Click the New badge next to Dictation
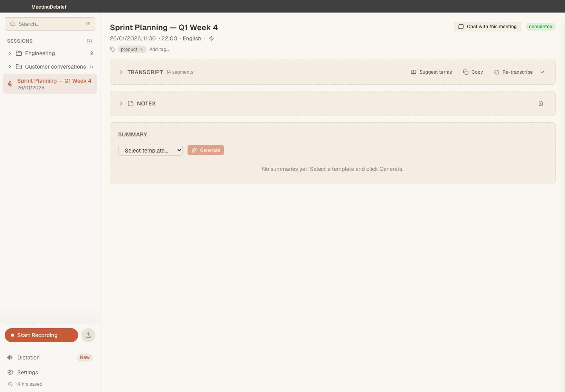The height and width of the screenshot is (392, 565). pos(85,358)
